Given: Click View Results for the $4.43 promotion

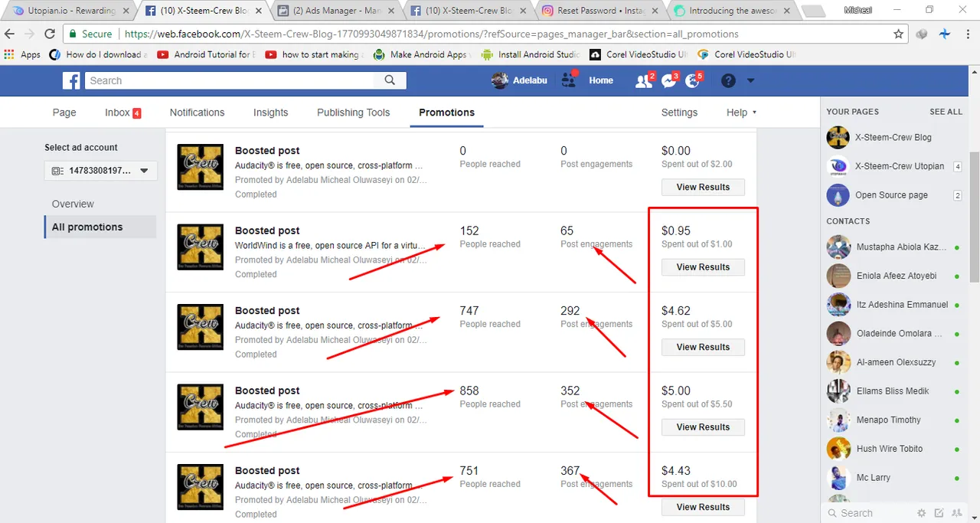Looking at the screenshot, I should (703, 507).
